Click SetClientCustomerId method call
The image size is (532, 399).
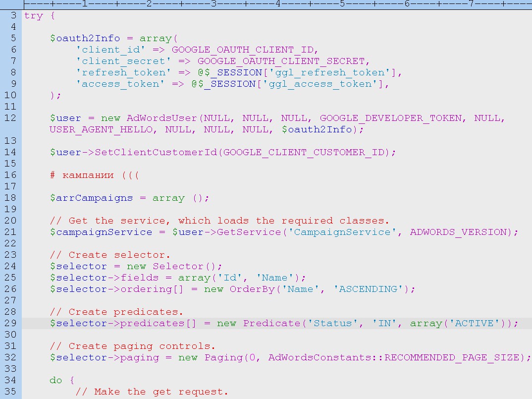[156, 153]
